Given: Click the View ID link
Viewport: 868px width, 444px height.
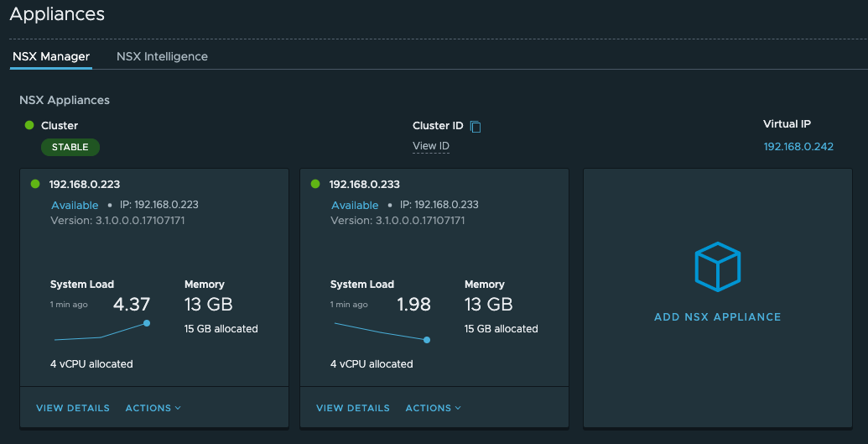Looking at the screenshot, I should pyautogui.click(x=431, y=146).
